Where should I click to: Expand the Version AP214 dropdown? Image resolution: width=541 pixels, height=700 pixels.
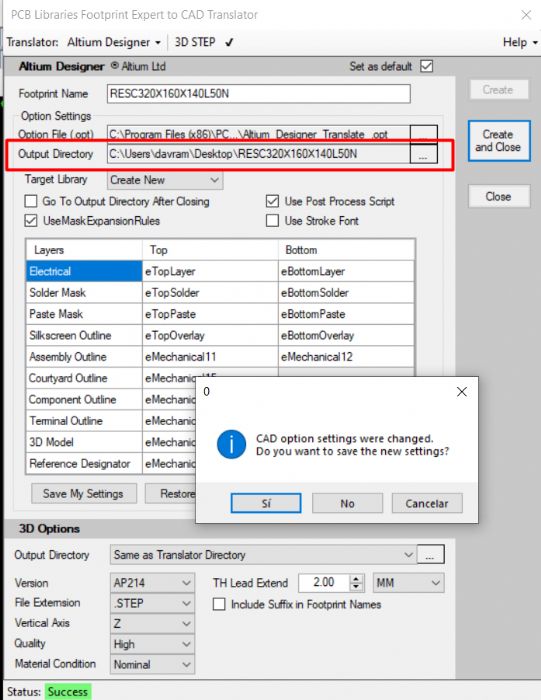tap(152, 583)
